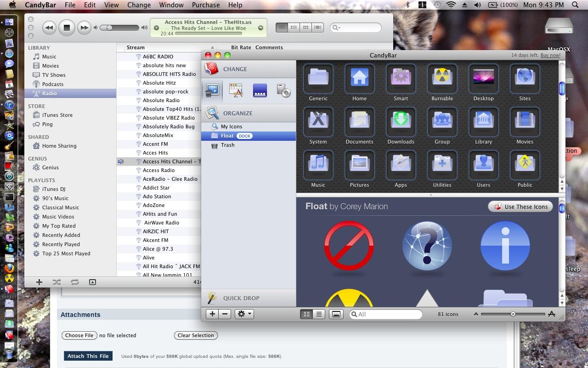Add a new collection with plus button
This screenshot has height=368, width=588.
coord(212,314)
